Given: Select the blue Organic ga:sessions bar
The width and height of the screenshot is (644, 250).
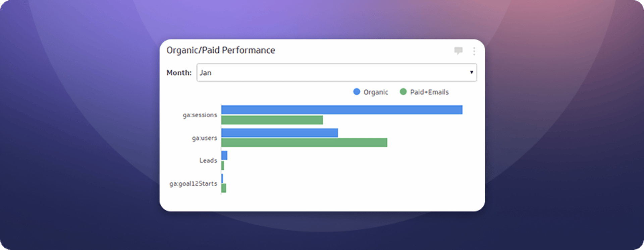Looking at the screenshot, I should (x=342, y=110).
